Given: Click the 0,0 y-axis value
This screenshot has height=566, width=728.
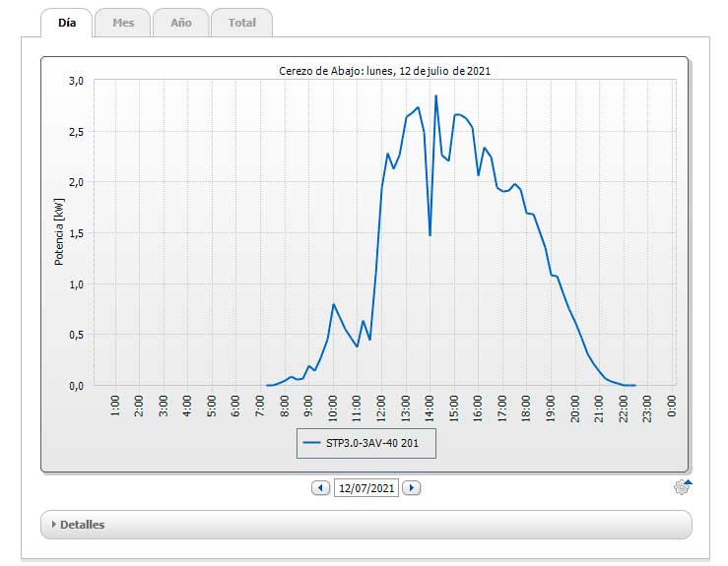Looking at the screenshot, I should [76, 386].
